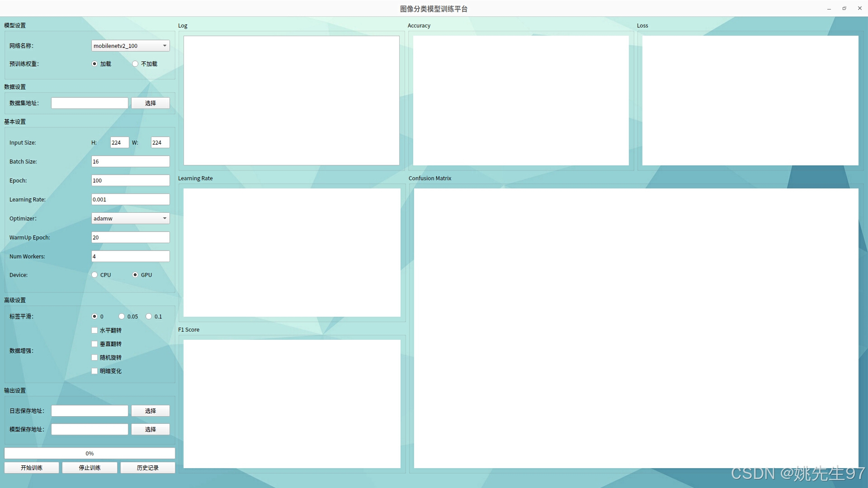Image resolution: width=868 pixels, height=488 pixels.
Task: Check the 明暗变化 augmentation option
Action: click(x=94, y=371)
